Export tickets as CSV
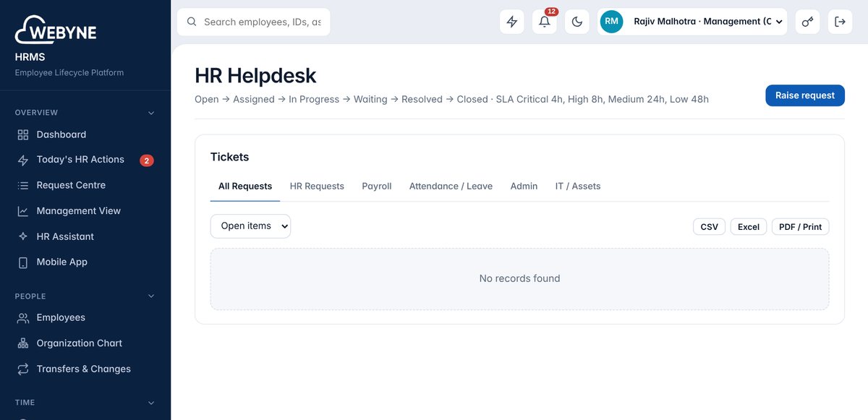 [x=709, y=227]
